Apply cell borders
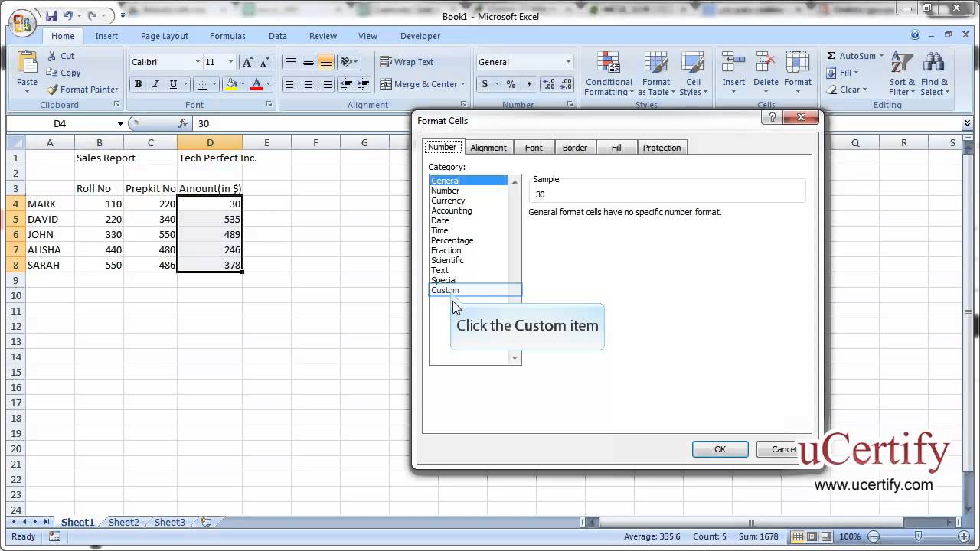The width and height of the screenshot is (980, 551). click(x=201, y=84)
